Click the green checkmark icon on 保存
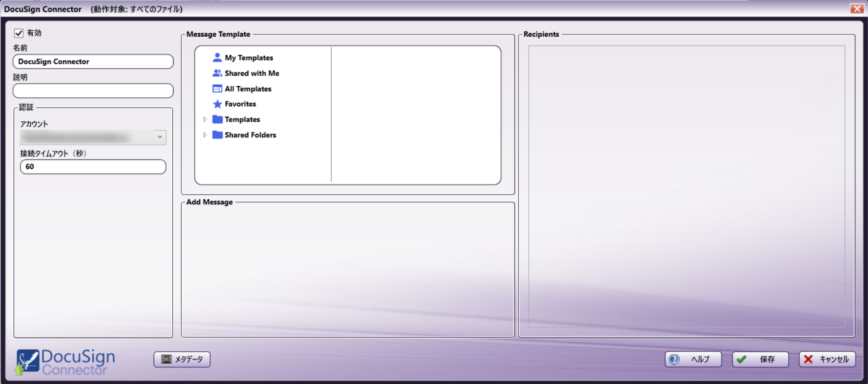868x384 pixels. coord(741,359)
